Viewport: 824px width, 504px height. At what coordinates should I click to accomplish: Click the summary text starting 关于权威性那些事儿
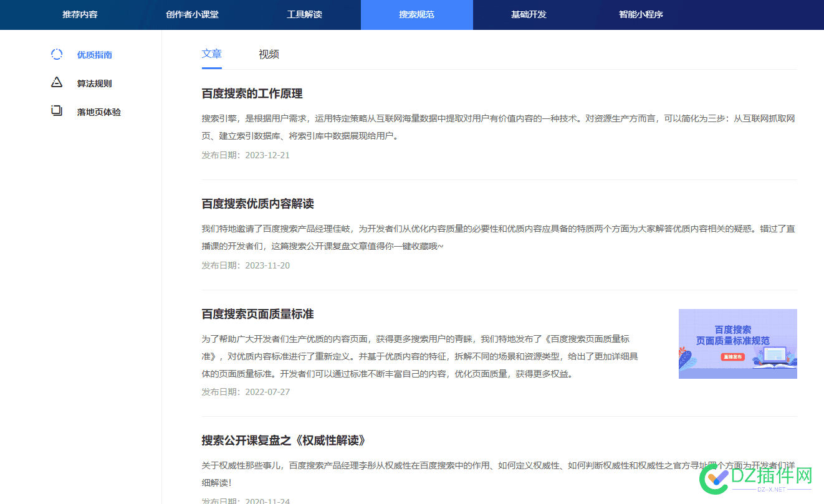pos(499,473)
